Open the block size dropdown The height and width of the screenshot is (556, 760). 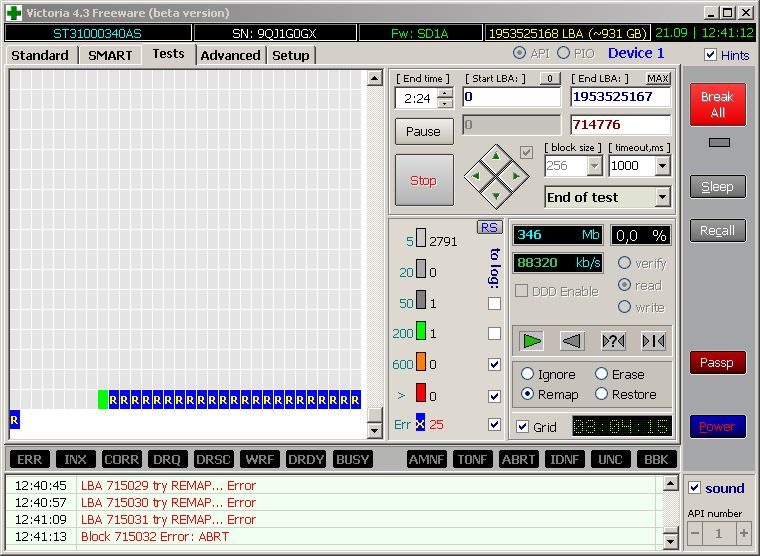pos(594,166)
